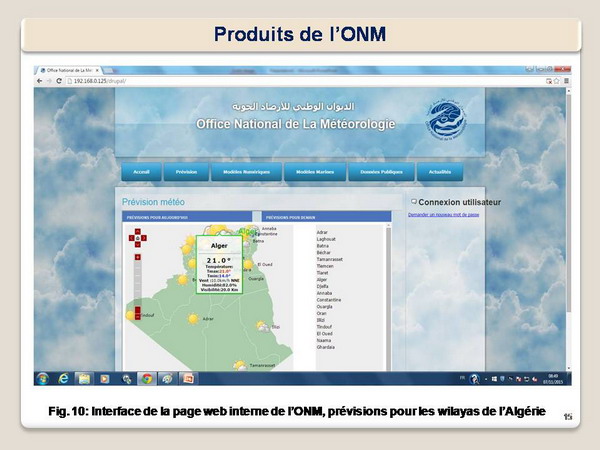Open the Modèles Marines menu item
600x450 pixels.
315,172
